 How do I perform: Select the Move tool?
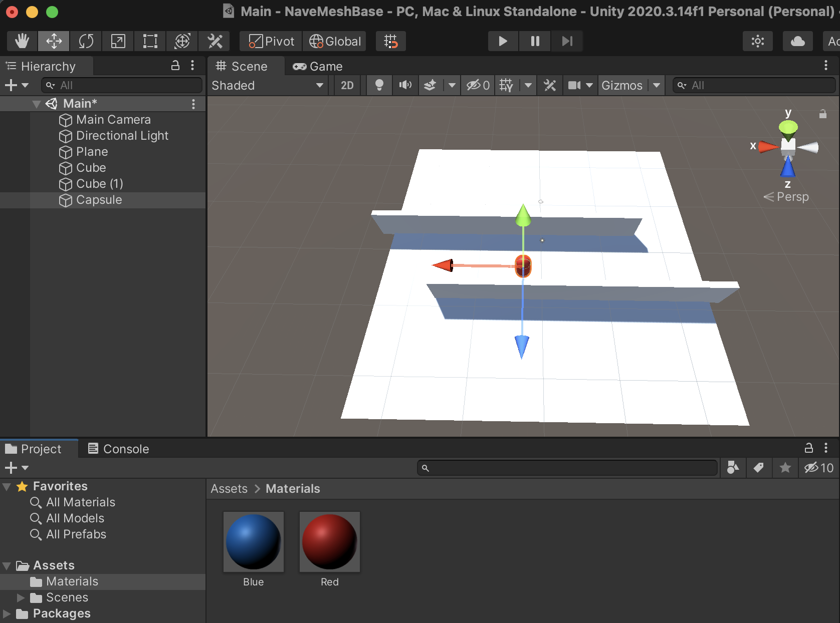click(54, 41)
